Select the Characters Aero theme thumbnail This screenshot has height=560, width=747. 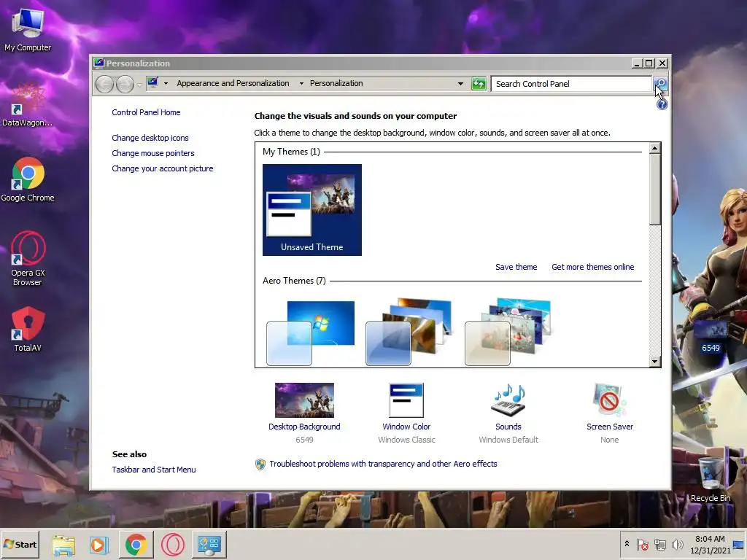tap(508, 332)
